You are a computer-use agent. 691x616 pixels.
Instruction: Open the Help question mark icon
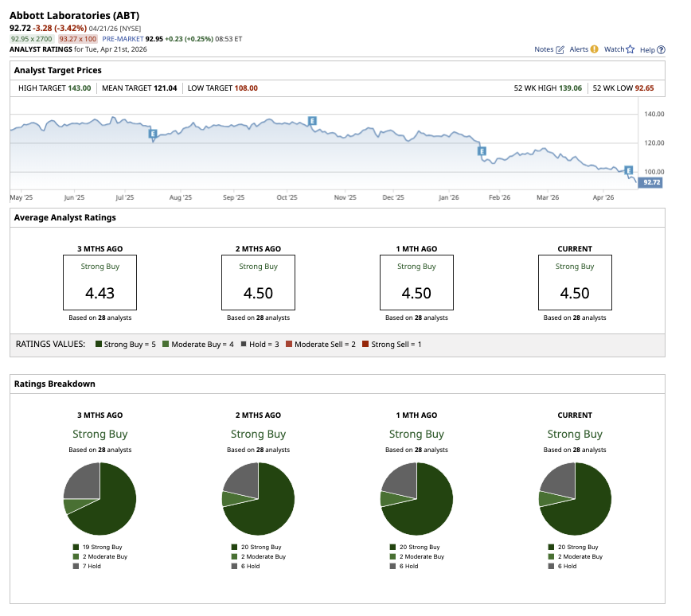click(661, 49)
